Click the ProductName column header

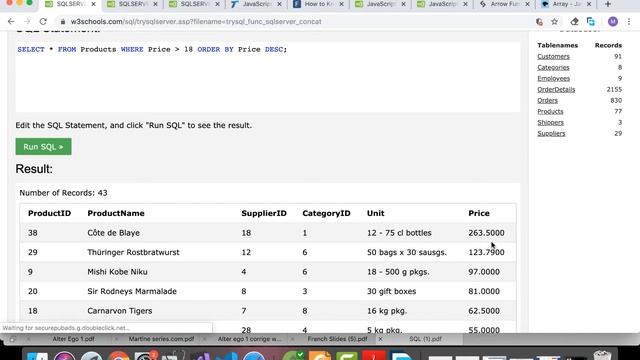pos(116,213)
